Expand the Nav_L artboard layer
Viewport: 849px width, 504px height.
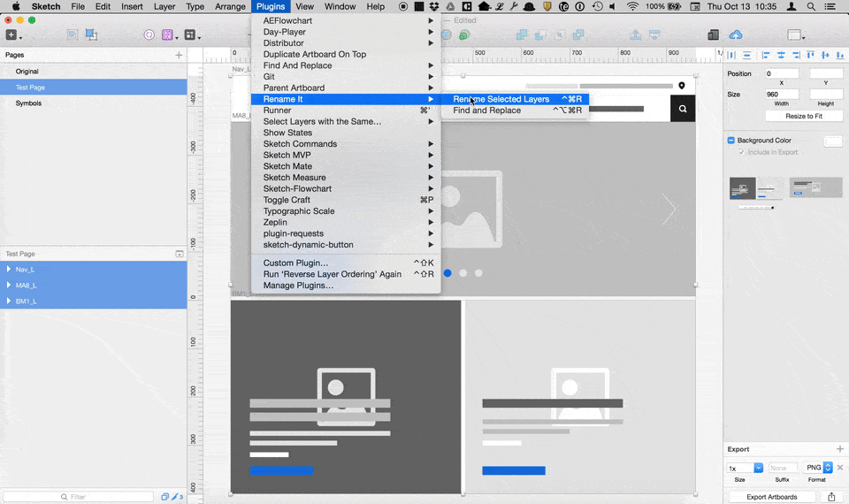pyautogui.click(x=9, y=269)
